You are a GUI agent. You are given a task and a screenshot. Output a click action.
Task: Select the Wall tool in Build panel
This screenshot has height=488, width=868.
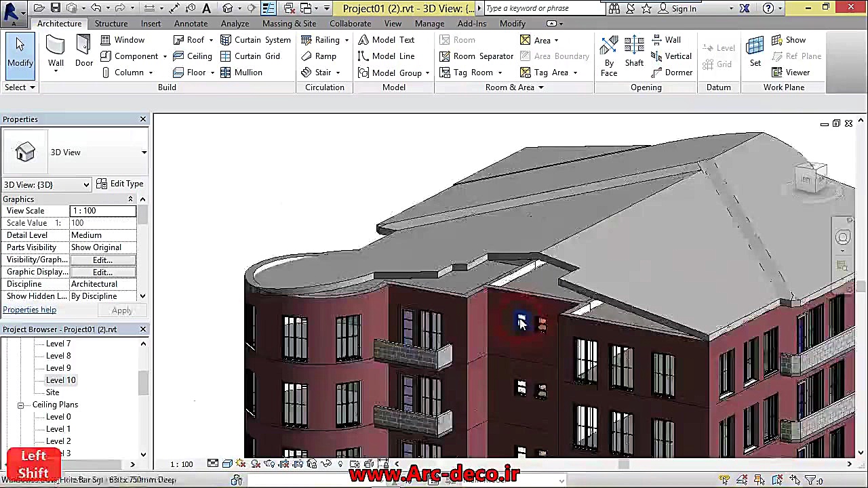click(56, 52)
